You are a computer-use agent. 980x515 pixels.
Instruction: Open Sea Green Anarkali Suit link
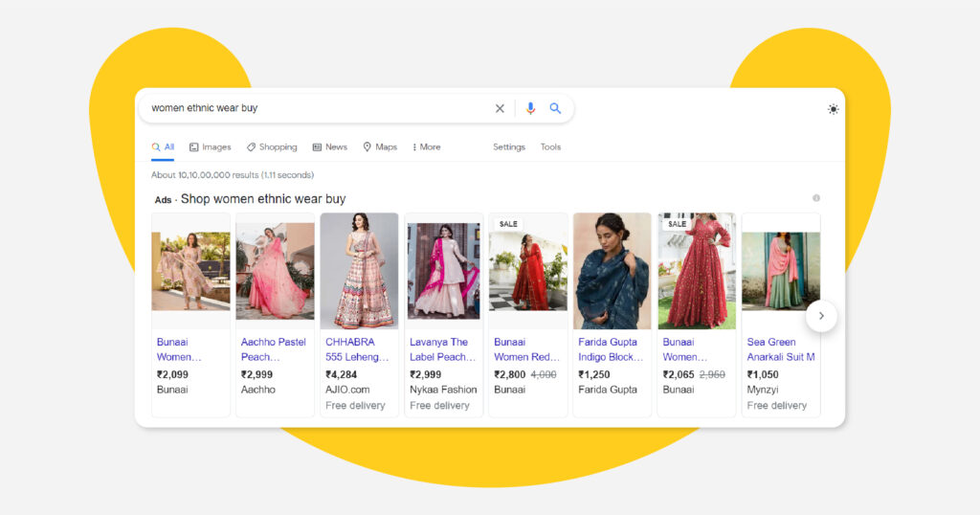tap(781, 349)
